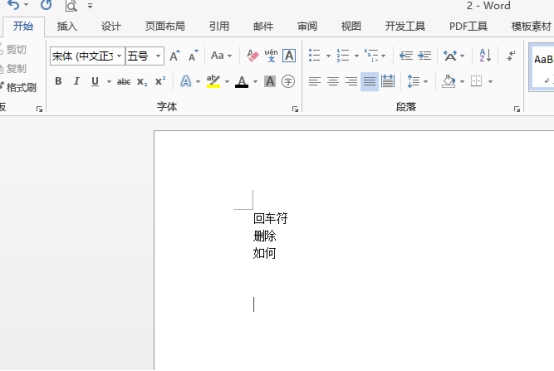
Task: Click the Enclose Characters circled icon
Action: tap(288, 82)
